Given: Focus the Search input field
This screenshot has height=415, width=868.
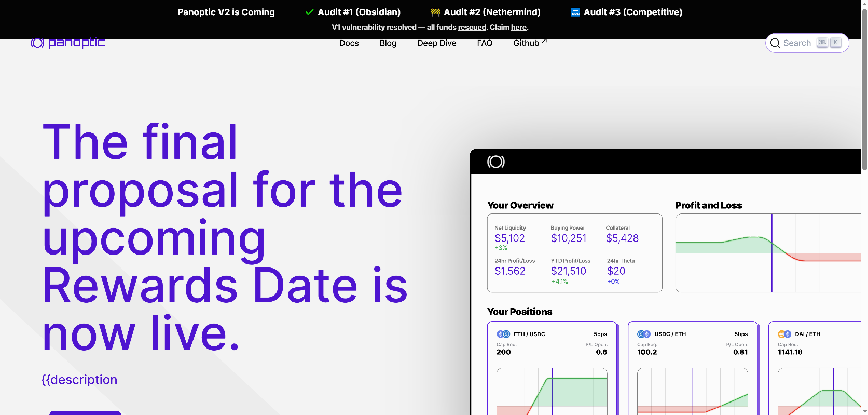Looking at the screenshot, I should tap(807, 43).
